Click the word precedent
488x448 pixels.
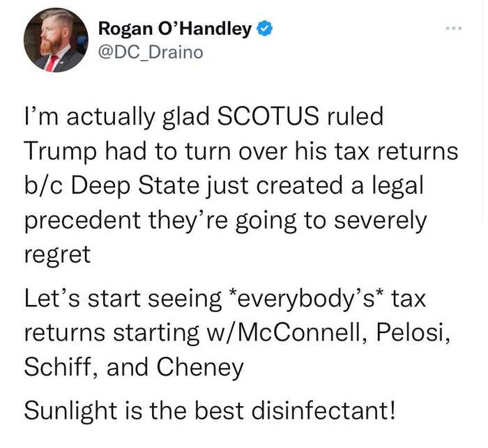(82, 221)
